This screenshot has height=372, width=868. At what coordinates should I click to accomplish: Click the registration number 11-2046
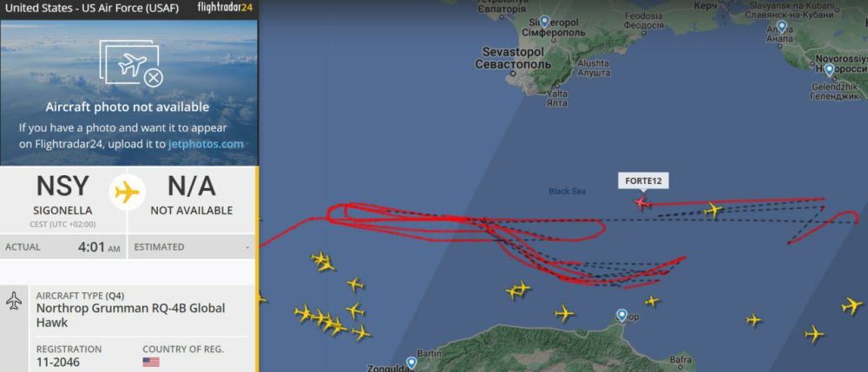tap(58, 362)
